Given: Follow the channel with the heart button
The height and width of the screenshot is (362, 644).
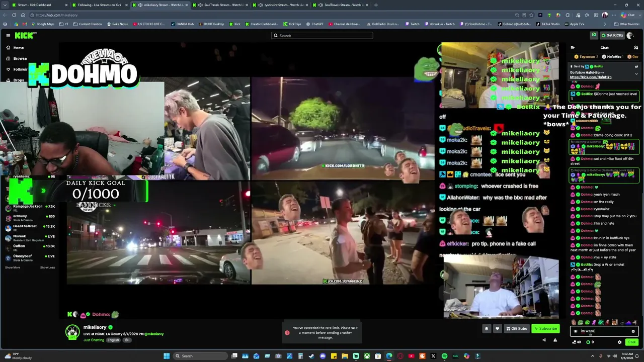Looking at the screenshot, I should 497,329.
